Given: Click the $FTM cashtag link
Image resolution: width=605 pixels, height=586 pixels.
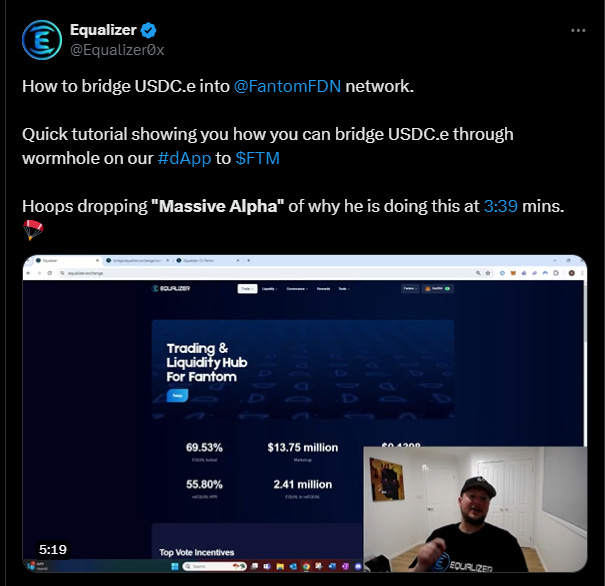Looking at the screenshot, I should point(257,158).
